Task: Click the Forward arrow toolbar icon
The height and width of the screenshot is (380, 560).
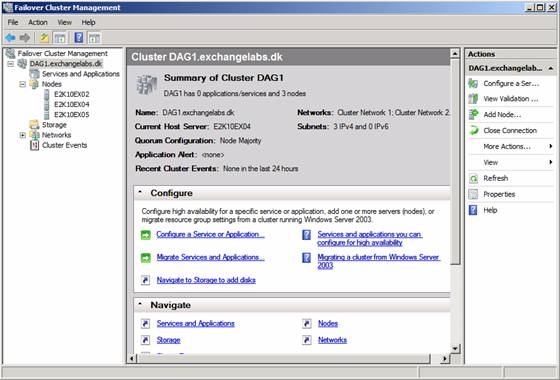Action: point(25,38)
